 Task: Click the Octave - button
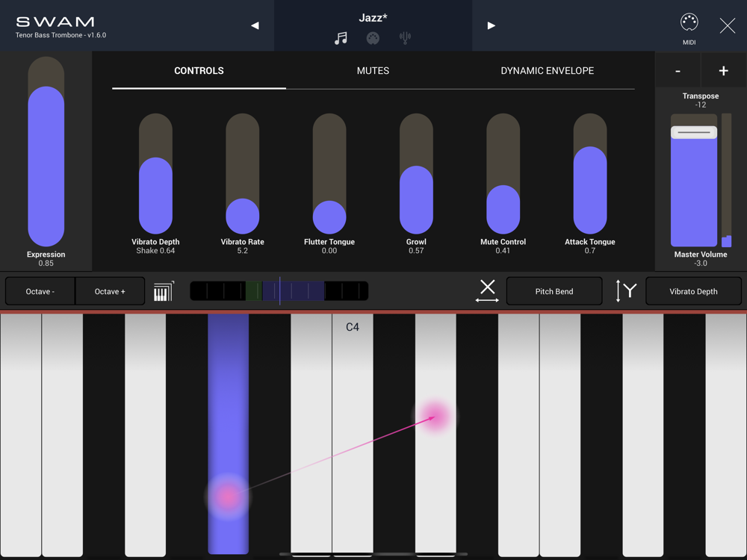point(40,291)
